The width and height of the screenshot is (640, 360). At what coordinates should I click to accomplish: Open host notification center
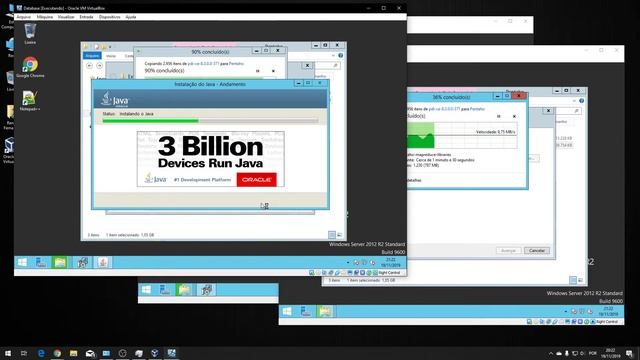(x=629, y=353)
